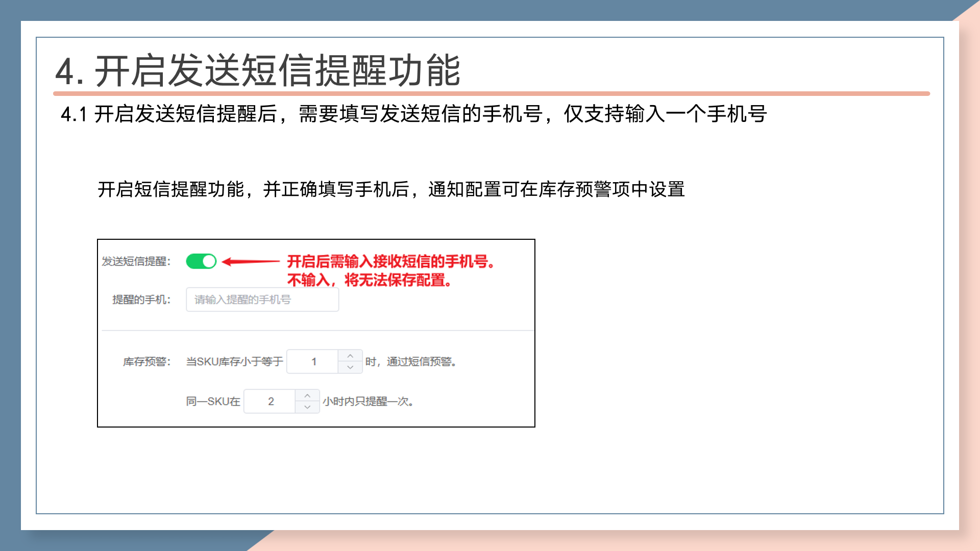Screen dimensions: 980x551
Task: Click the text 小时内只提醒一次
Action: click(368, 402)
